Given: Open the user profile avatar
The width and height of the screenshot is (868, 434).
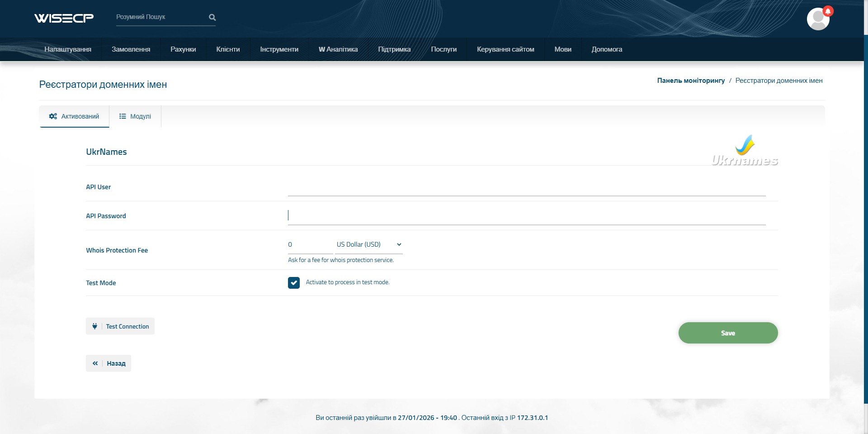Looking at the screenshot, I should coord(817,19).
